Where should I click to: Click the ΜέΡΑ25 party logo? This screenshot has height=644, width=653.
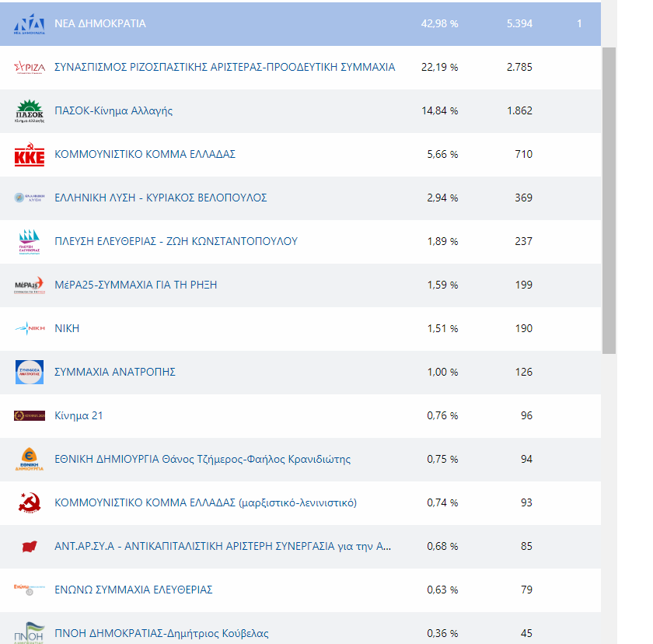point(30,285)
